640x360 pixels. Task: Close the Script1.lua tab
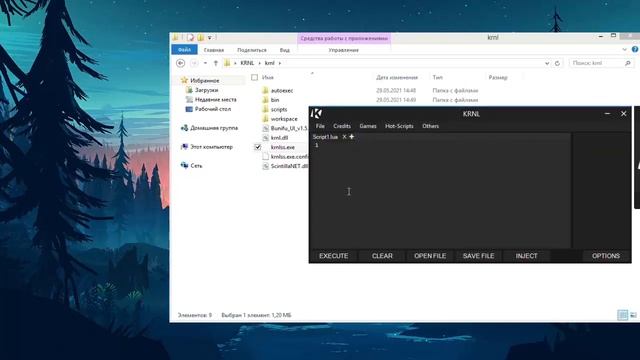click(x=344, y=137)
